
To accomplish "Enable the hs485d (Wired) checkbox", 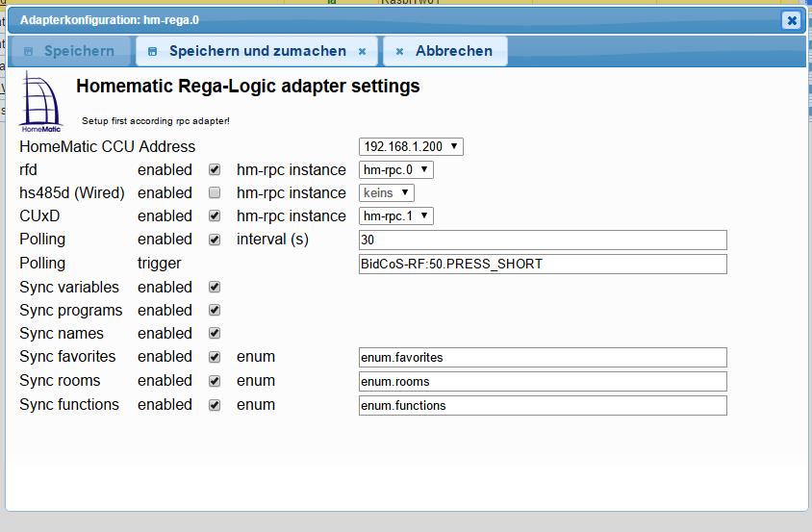I will (215, 193).
